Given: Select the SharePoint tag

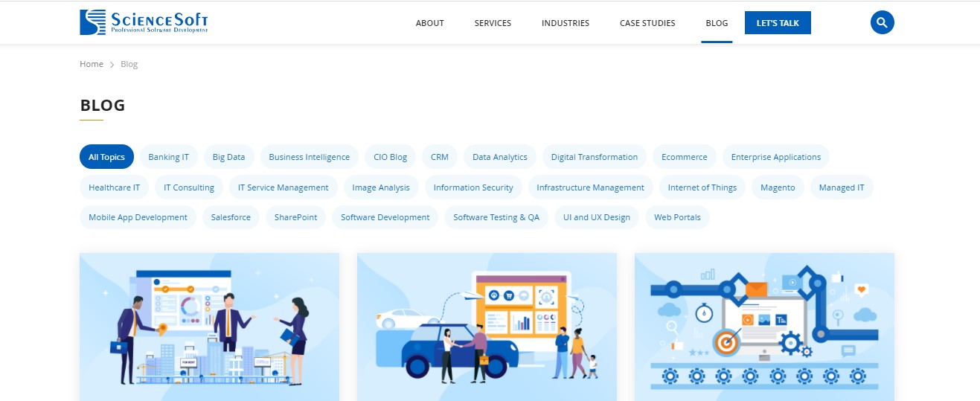Looking at the screenshot, I should click(x=295, y=217).
